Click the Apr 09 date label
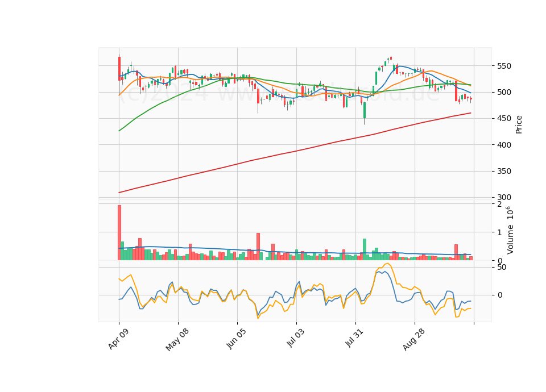The width and height of the screenshot is (546, 392). click(x=118, y=339)
